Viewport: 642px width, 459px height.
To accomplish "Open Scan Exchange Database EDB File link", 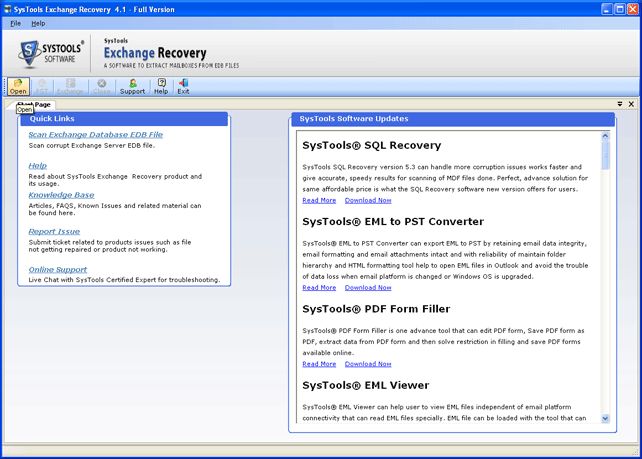I will point(95,135).
